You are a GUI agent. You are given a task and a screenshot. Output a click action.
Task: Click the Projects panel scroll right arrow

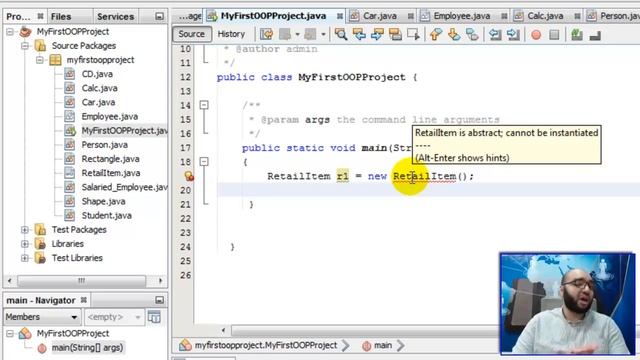tap(160, 281)
